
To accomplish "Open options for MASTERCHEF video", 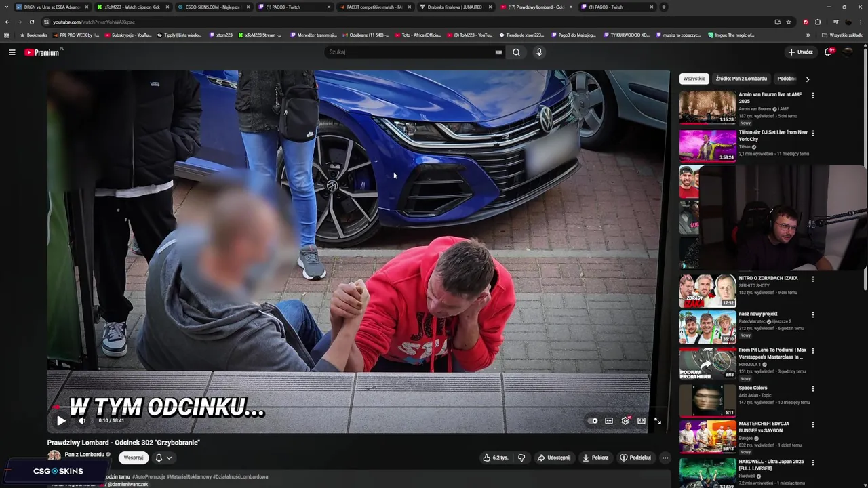I will coord(812,425).
